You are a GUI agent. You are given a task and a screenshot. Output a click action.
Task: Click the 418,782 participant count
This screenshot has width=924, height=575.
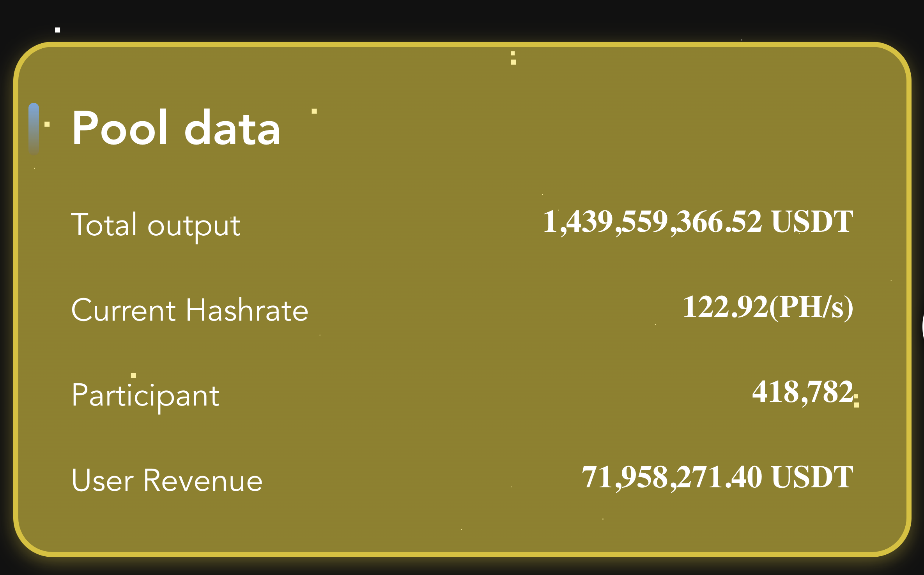(x=802, y=392)
